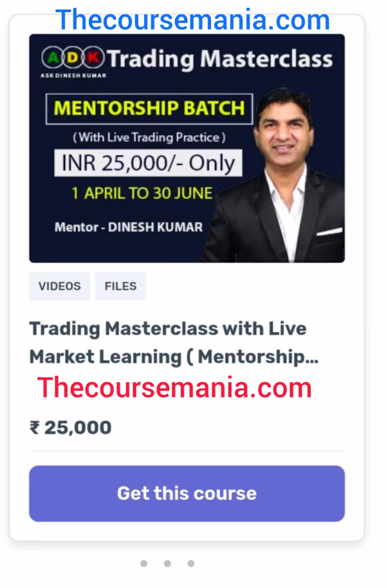The height and width of the screenshot is (588, 386).
Task: Select the first carousel page dot
Action: click(143, 564)
